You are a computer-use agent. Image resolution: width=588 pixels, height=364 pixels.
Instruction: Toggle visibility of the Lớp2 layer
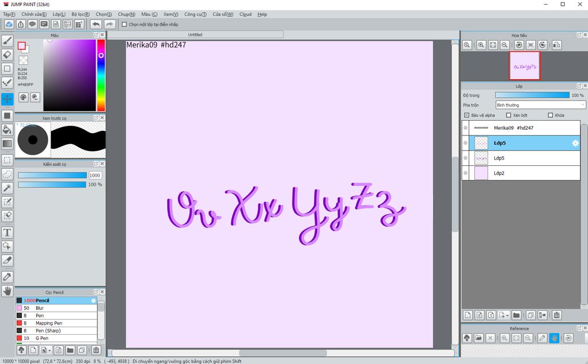[x=466, y=173]
